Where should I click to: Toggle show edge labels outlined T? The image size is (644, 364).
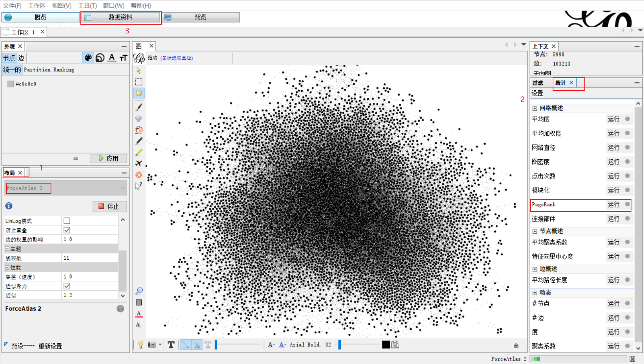click(208, 344)
